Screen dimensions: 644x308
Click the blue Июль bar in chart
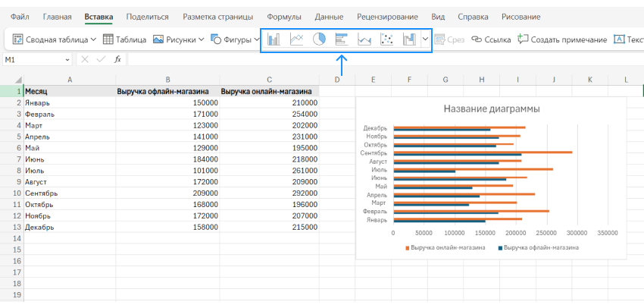(424, 171)
